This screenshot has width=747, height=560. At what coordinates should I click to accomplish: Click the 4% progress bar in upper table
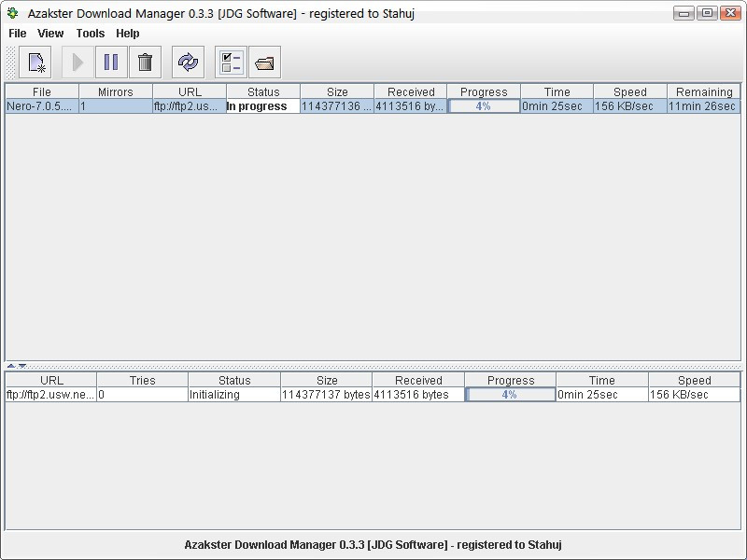coord(484,105)
